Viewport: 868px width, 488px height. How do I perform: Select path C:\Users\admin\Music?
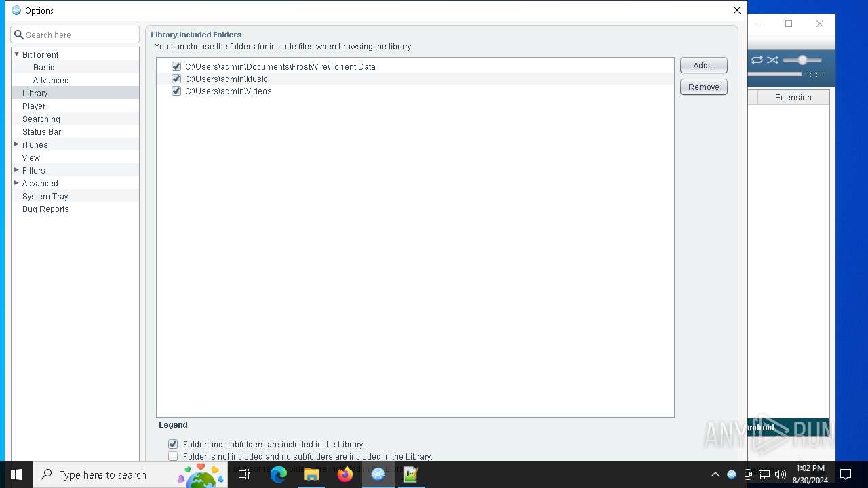tap(226, 79)
